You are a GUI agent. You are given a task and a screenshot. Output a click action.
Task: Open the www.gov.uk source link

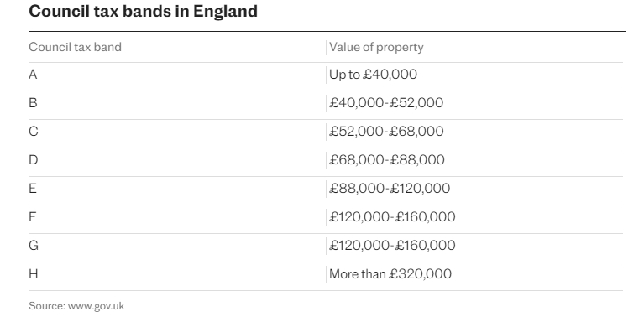(96, 306)
